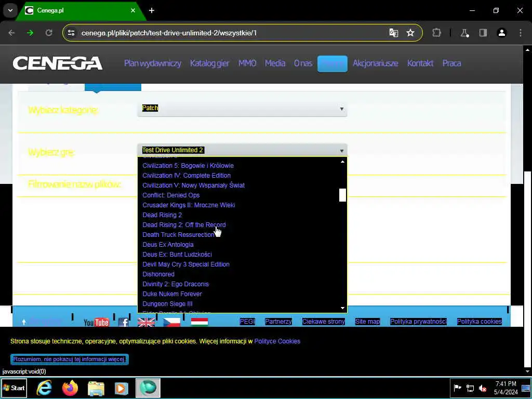
Task: Select Dead Rising 2: Off the Record
Action: click(184, 224)
